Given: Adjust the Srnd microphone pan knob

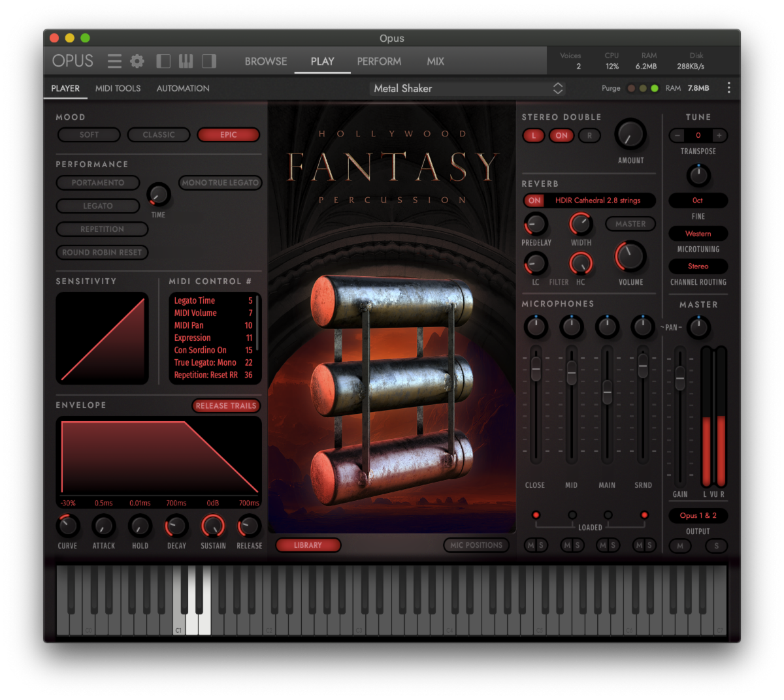Looking at the screenshot, I should pos(643,326).
